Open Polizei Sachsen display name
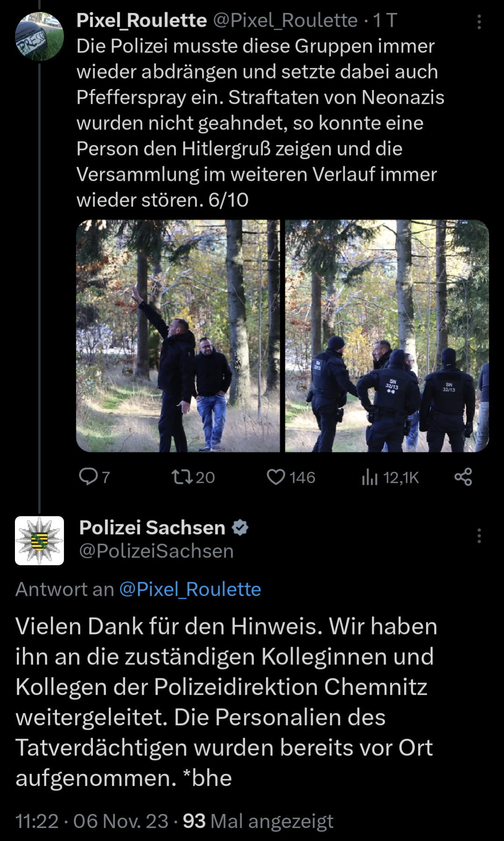This screenshot has height=841, width=504. (152, 527)
